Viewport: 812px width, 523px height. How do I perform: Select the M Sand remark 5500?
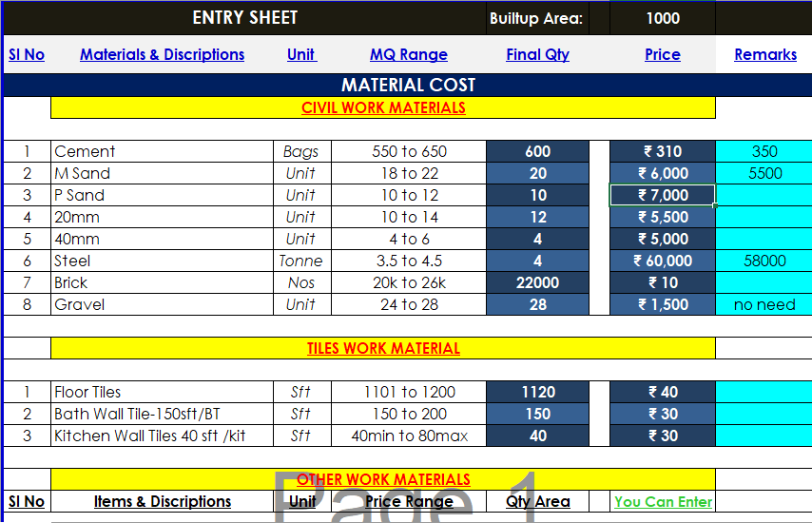pyautogui.click(x=764, y=173)
